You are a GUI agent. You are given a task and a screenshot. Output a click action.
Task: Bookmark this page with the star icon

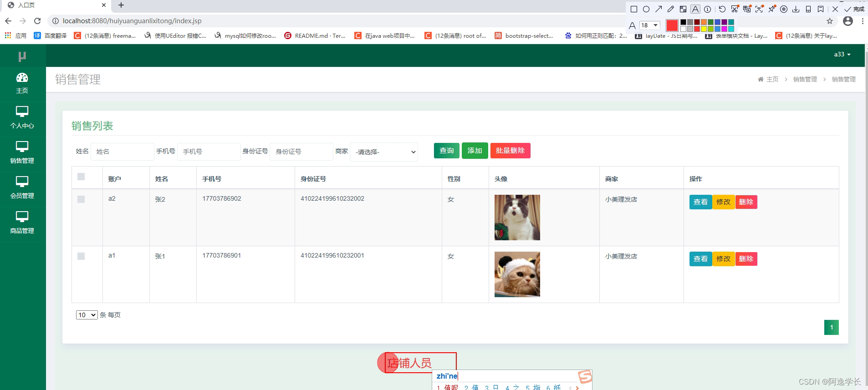click(830, 21)
